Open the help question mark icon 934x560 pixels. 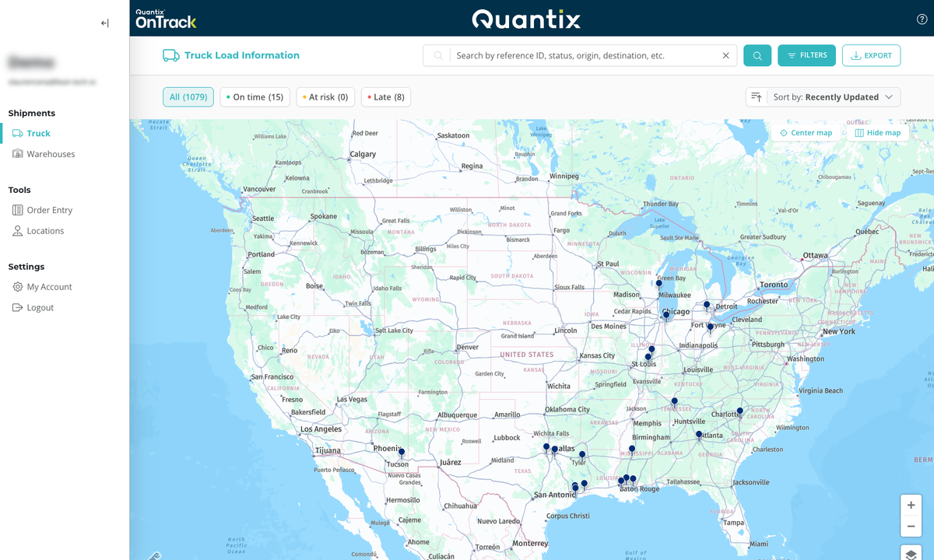(922, 19)
